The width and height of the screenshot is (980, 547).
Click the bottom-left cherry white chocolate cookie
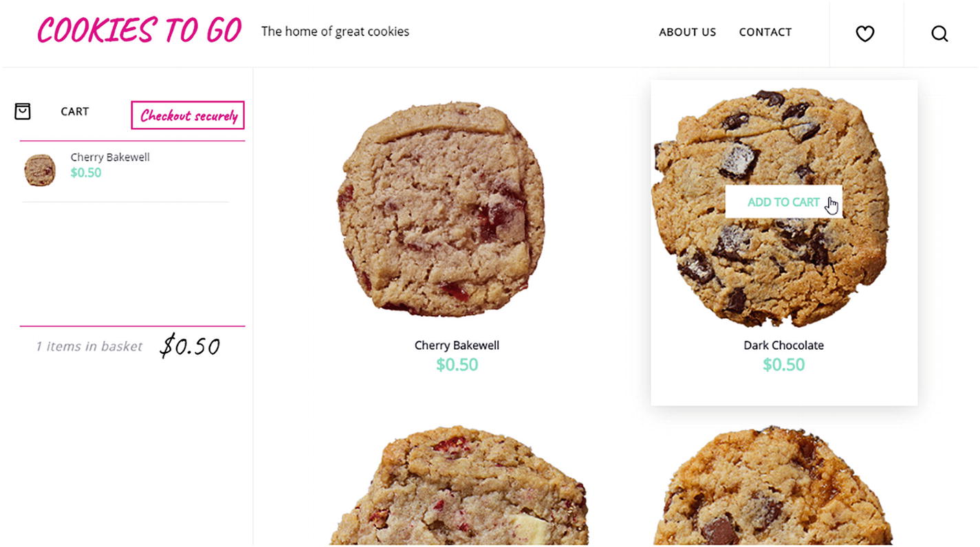[x=458, y=485]
